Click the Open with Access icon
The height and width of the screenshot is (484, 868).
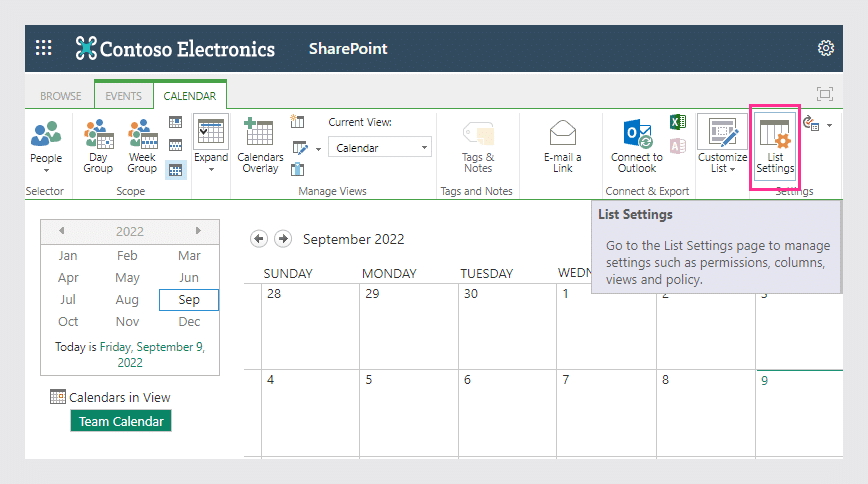[678, 146]
